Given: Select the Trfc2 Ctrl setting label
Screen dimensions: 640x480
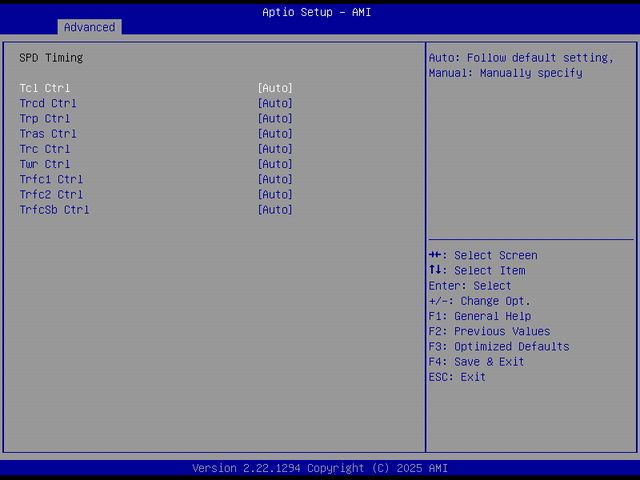Looking at the screenshot, I should [x=51, y=194].
